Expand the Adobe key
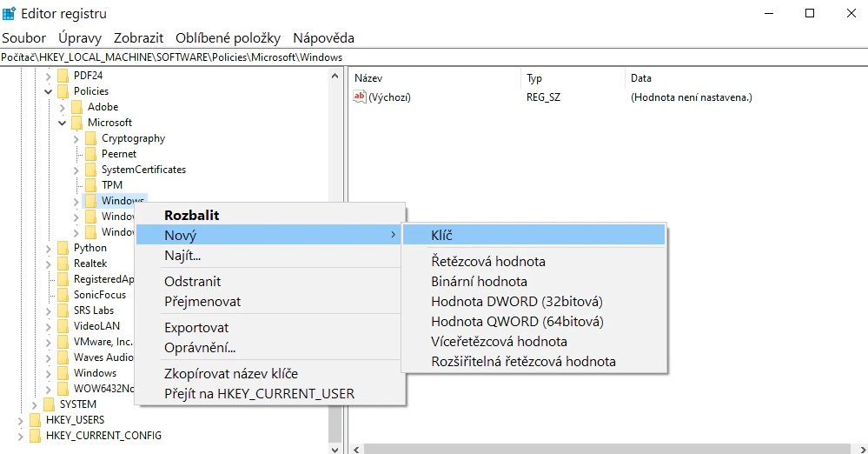Screen dimensions: 868x454 [x=62, y=107]
